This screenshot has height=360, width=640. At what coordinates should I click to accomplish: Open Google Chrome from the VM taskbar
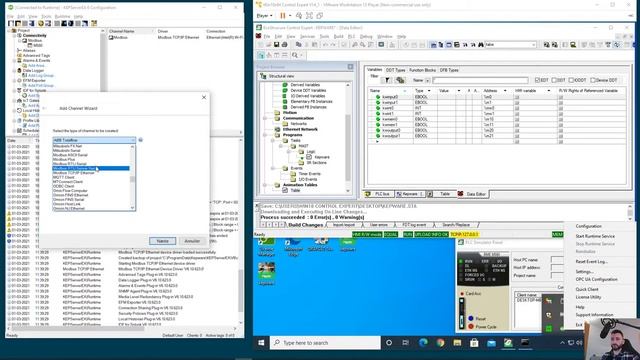tap(440, 343)
